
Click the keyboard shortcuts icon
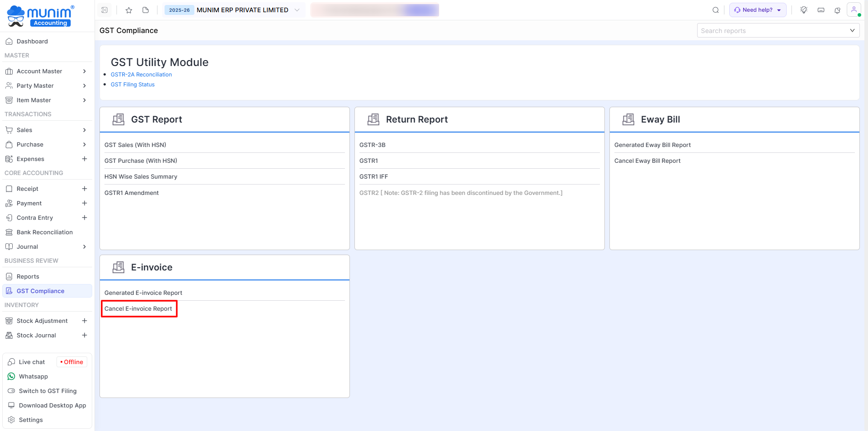click(821, 10)
